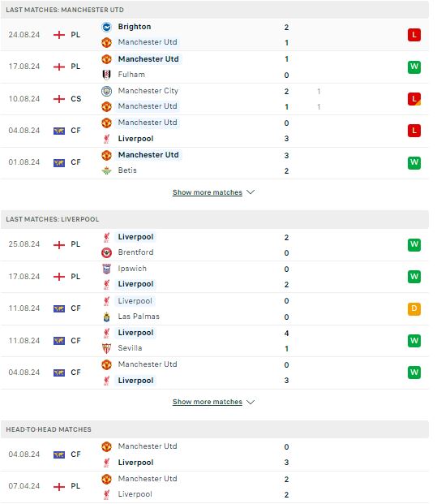Click the Brentford club crest icon
The image size is (437, 504).
(106, 252)
